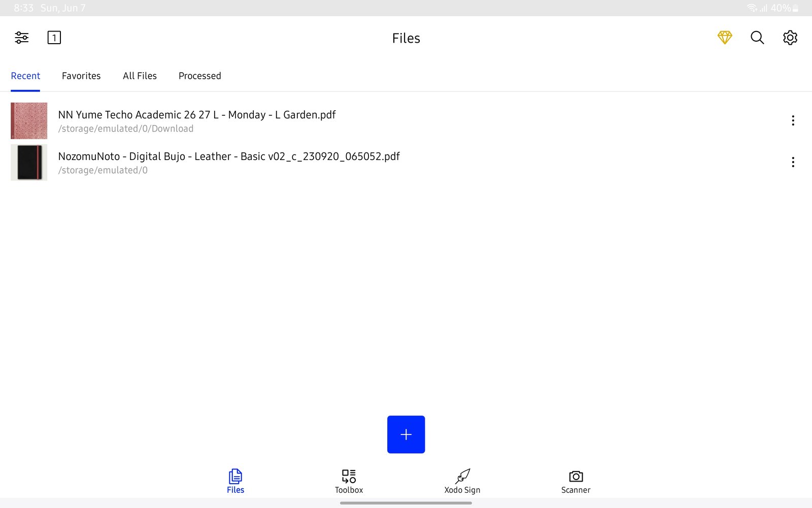Open the filter and sort options icon
This screenshot has width=812, height=508.
pyautogui.click(x=22, y=38)
